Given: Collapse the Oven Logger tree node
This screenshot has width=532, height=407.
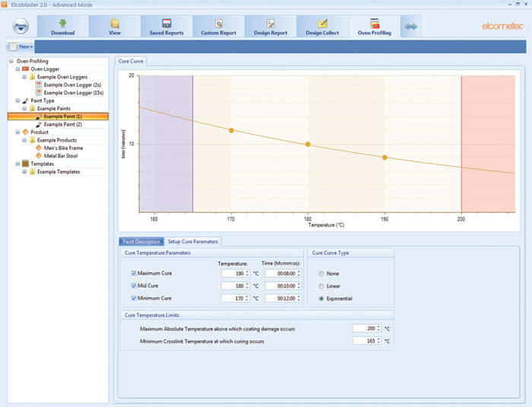Looking at the screenshot, I should [18, 69].
